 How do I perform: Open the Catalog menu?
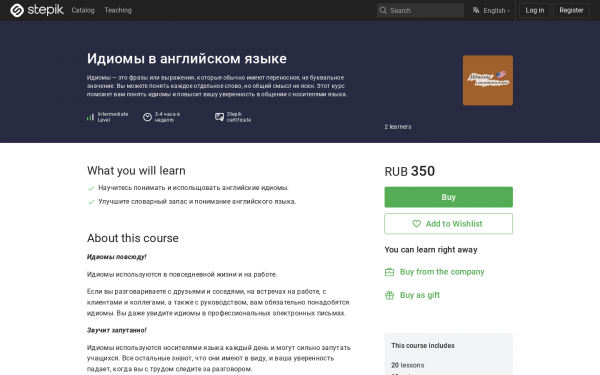point(83,10)
